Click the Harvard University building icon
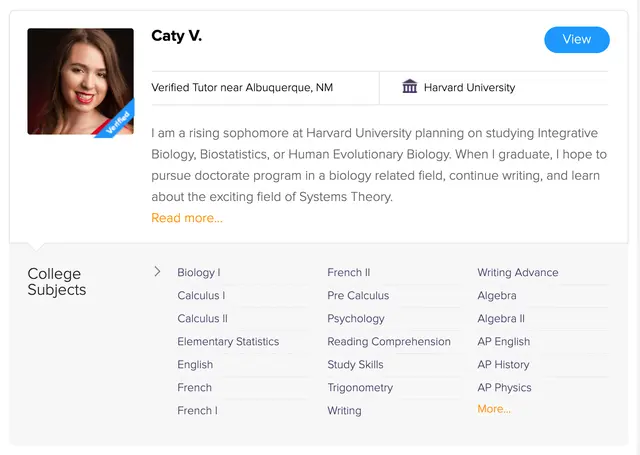The height and width of the screenshot is (455, 640). (x=409, y=87)
